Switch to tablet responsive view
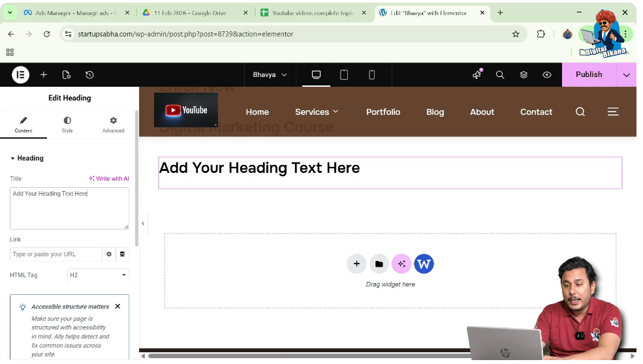 point(344,75)
